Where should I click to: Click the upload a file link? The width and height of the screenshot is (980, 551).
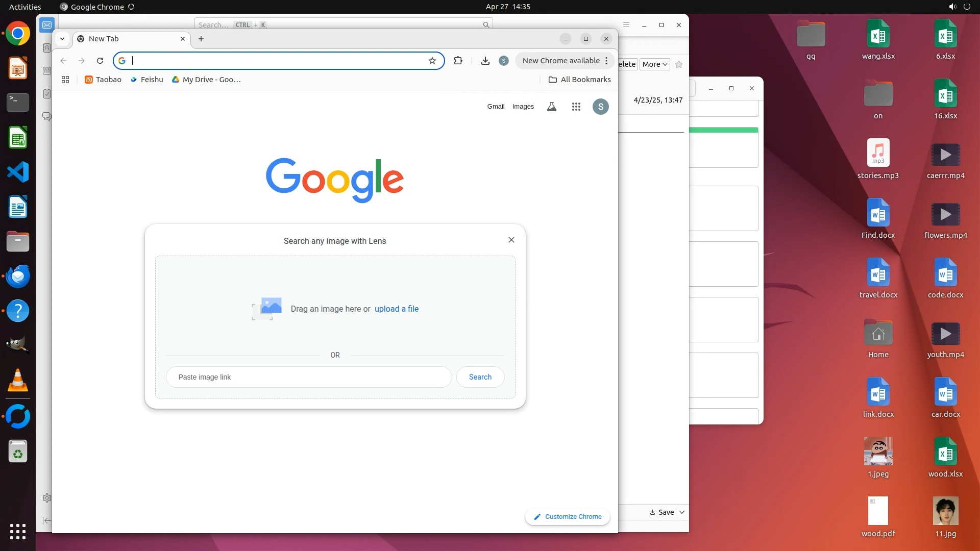[x=396, y=309]
